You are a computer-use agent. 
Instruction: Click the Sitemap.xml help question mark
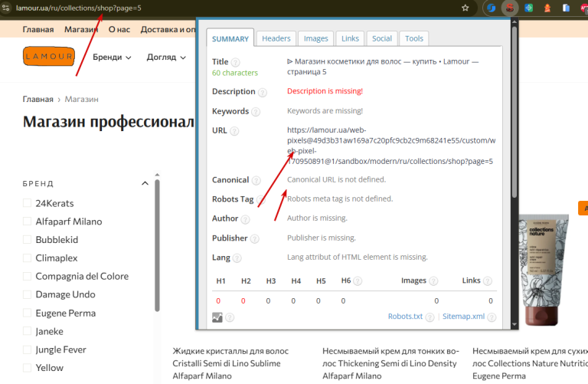pyautogui.click(x=492, y=317)
